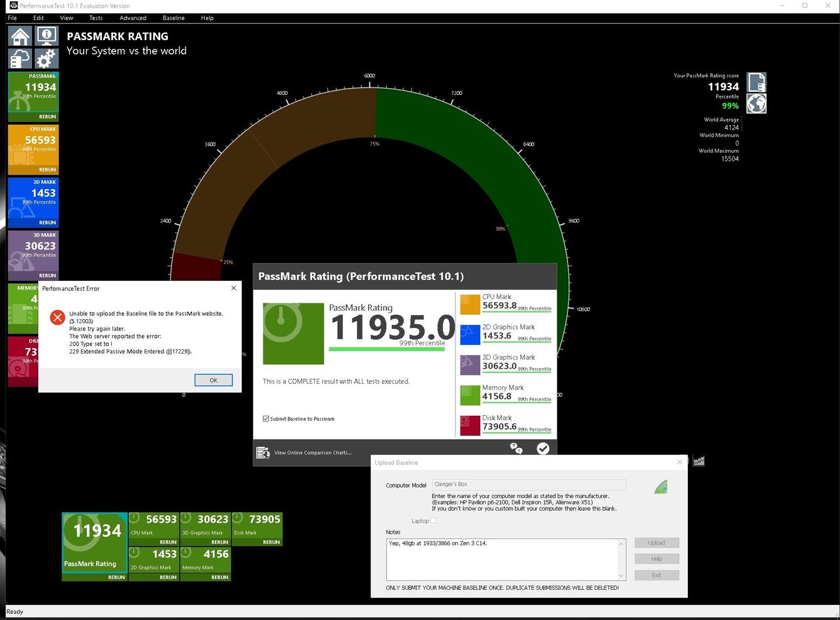Rerun PASSMARK from the sidebar tile

point(48,117)
